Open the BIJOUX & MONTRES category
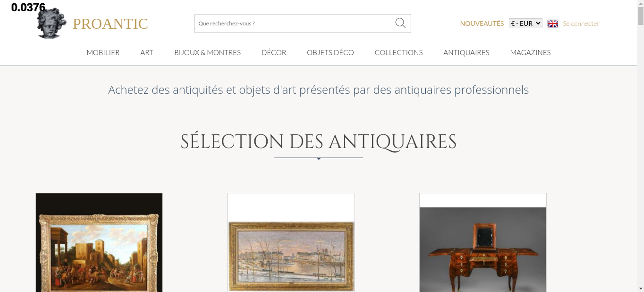The width and height of the screenshot is (644, 292). [x=207, y=52]
